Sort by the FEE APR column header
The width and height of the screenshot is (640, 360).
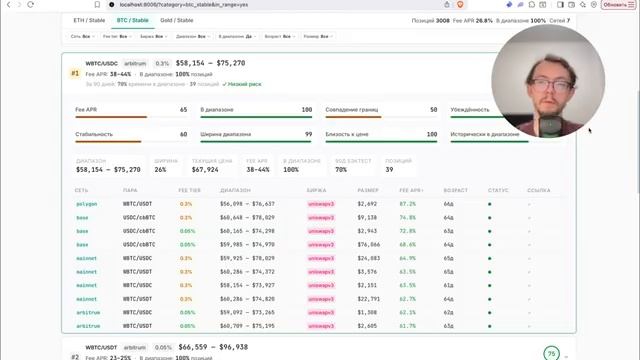coord(411,191)
